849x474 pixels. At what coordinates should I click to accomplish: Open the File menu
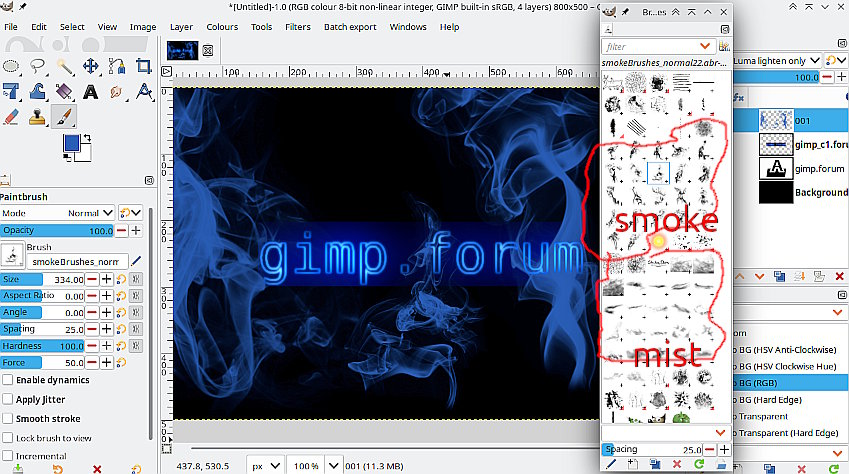click(x=11, y=27)
